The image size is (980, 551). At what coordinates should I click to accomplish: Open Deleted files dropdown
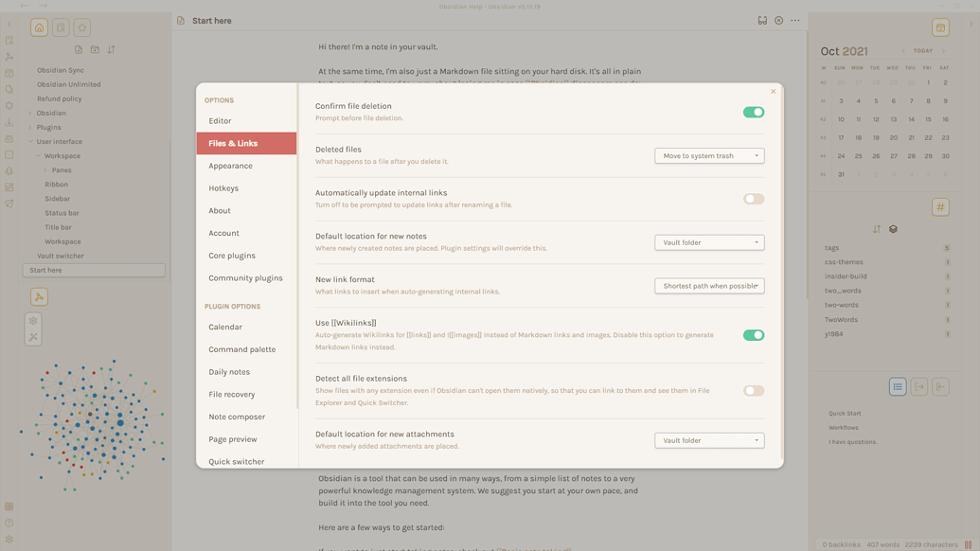[709, 155]
